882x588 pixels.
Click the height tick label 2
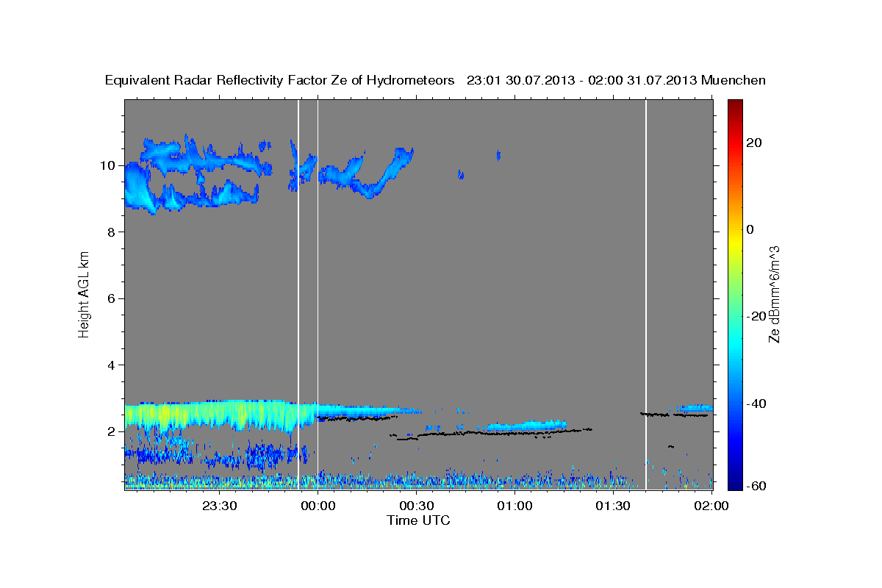[x=111, y=431]
